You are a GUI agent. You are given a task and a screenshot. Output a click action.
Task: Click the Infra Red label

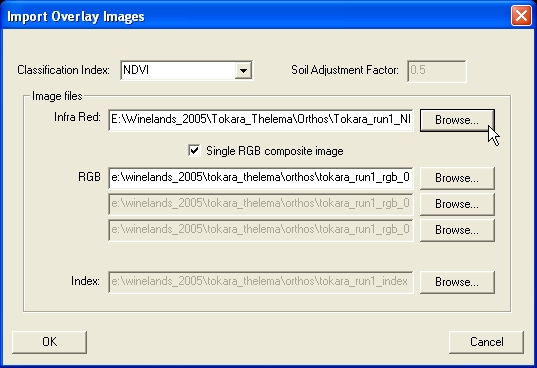[77, 117]
